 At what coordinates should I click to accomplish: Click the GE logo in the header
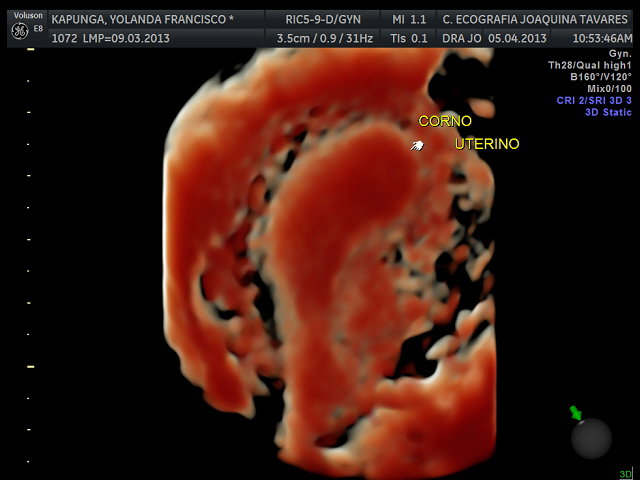19,32
